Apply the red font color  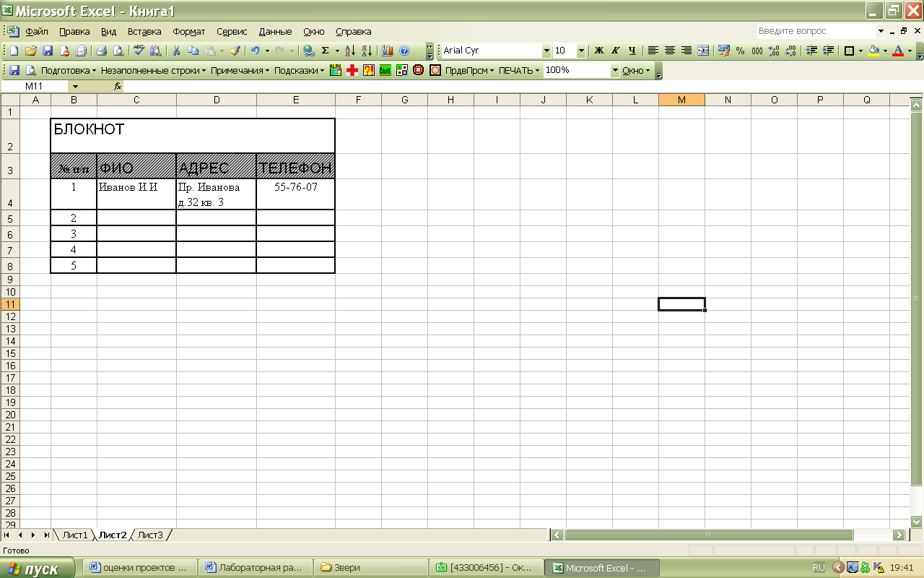click(x=898, y=51)
